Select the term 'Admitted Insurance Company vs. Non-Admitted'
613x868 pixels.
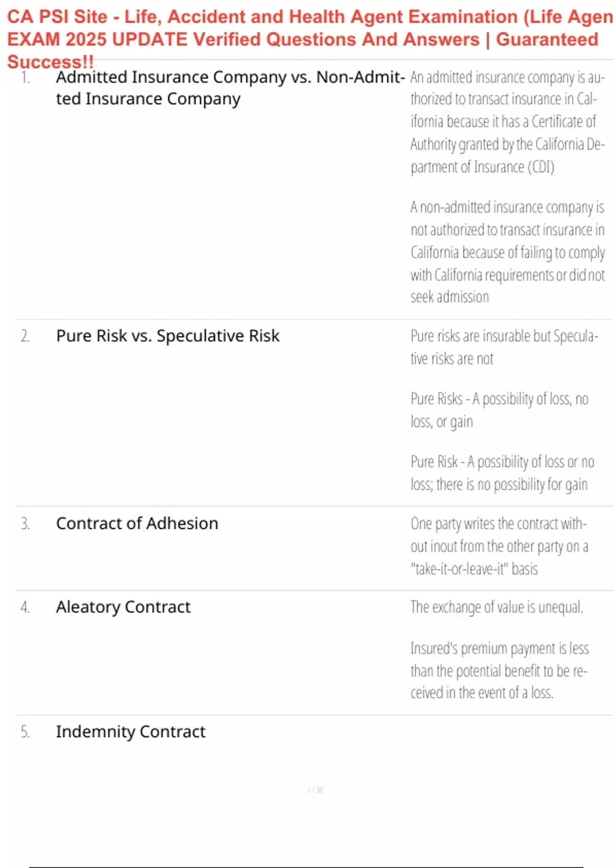tap(230, 88)
